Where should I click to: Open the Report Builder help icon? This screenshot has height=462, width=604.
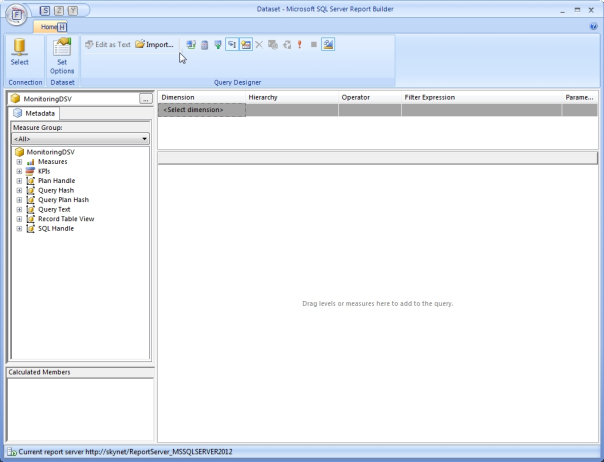[x=593, y=26]
